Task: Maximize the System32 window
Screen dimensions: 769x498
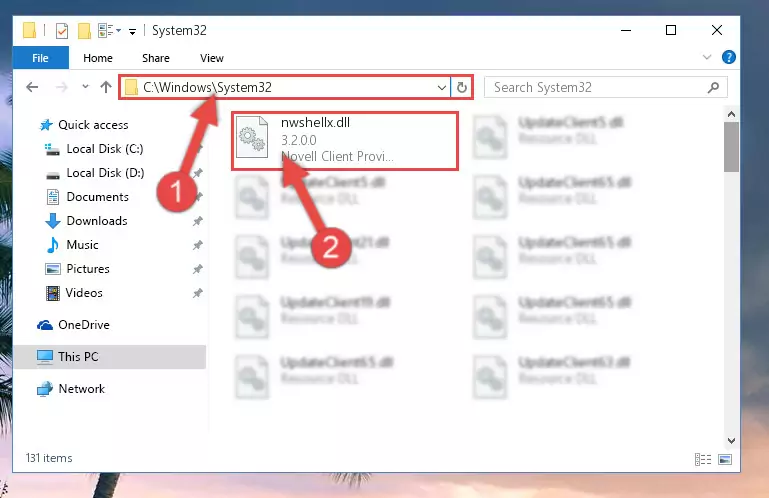Action: click(671, 30)
